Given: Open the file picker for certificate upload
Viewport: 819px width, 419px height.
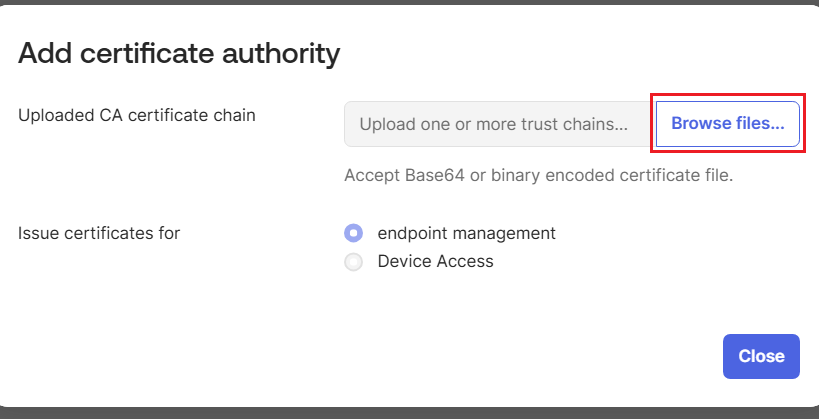Looking at the screenshot, I should coord(727,124).
